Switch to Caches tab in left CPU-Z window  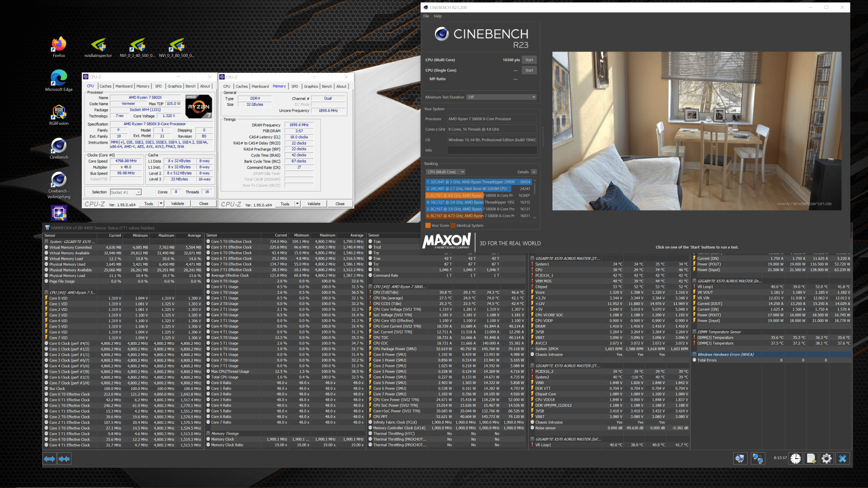click(x=105, y=86)
